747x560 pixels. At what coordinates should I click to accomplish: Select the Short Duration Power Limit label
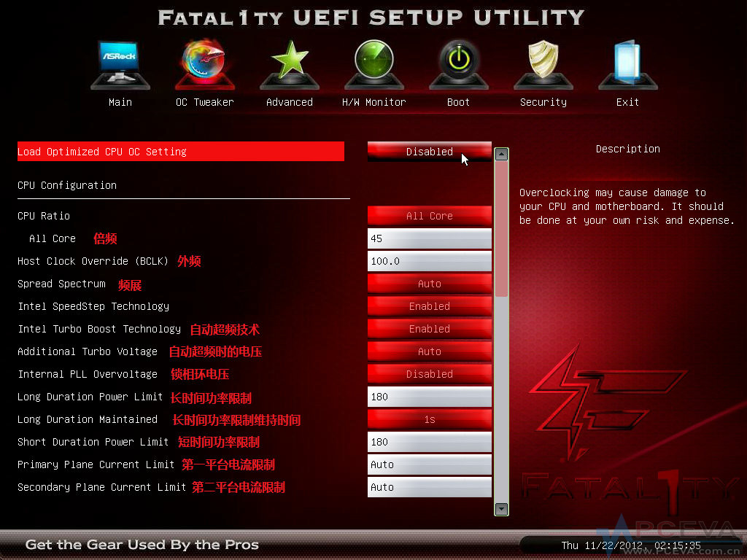(93, 443)
